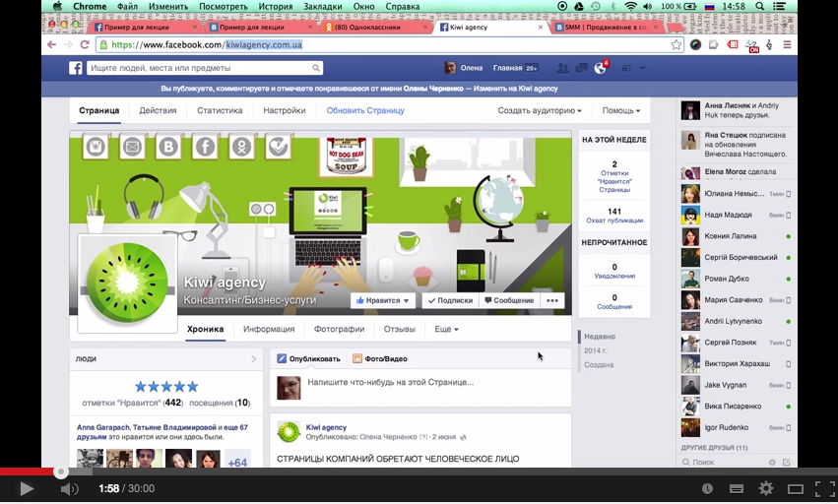Open the История menu in menu bar
The width and height of the screenshot is (838, 504).
coord(276,7)
